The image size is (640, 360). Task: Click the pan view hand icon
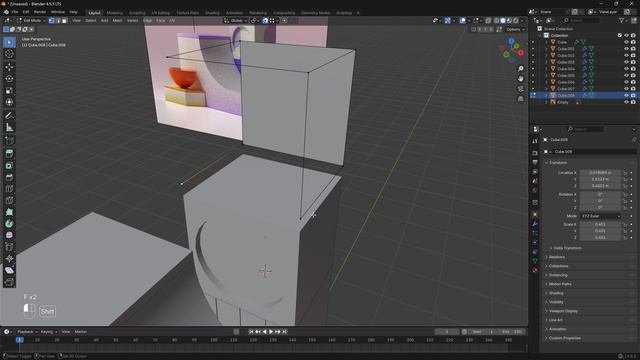click(x=520, y=78)
